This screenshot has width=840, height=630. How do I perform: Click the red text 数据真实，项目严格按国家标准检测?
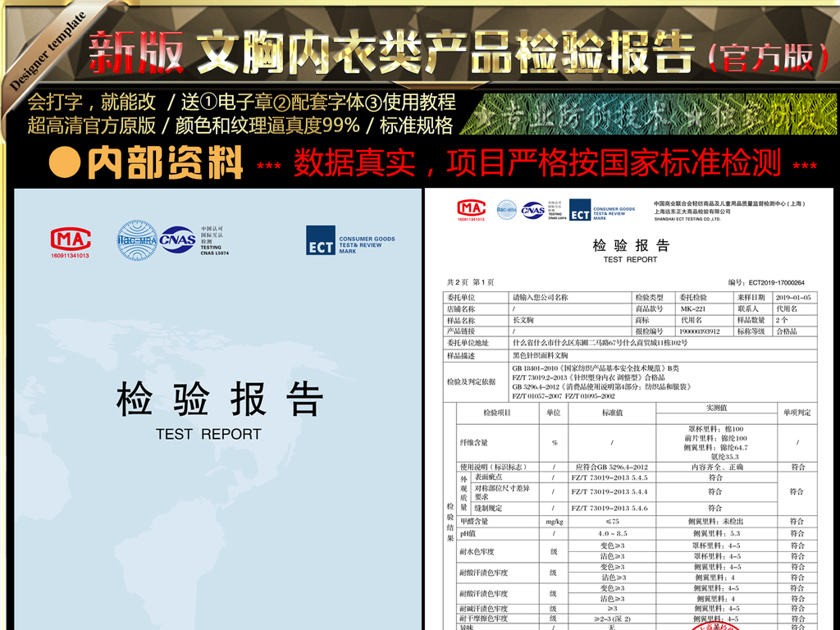click(536, 163)
